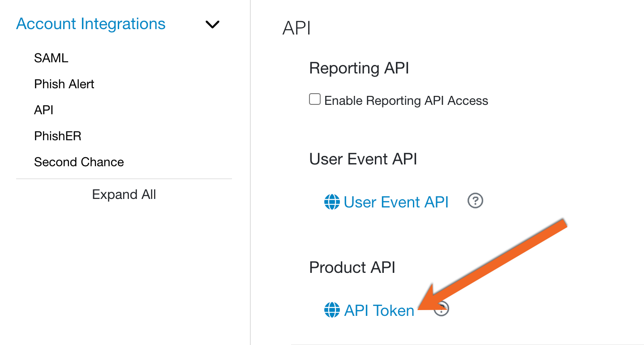Viewport: 644px width, 345px height.
Task: Click the black User Event API section heading
Action: (x=363, y=159)
